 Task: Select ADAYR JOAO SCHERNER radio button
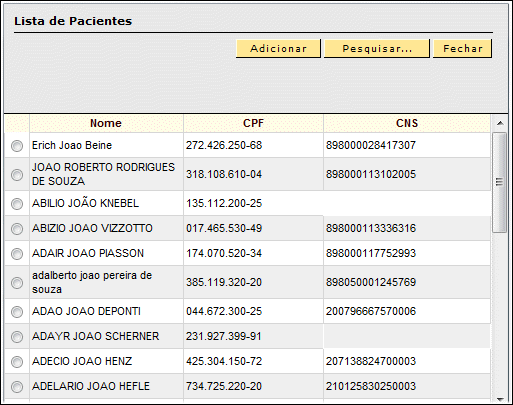point(17,337)
